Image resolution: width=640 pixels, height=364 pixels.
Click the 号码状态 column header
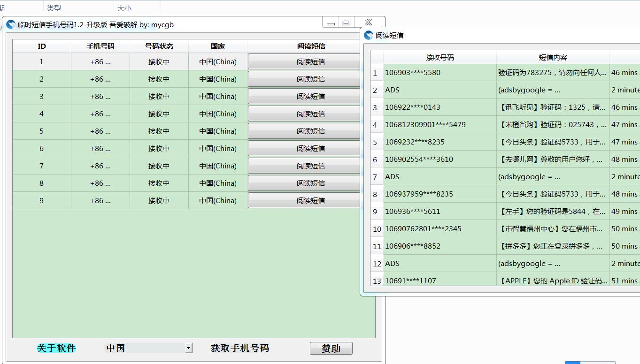[159, 46]
